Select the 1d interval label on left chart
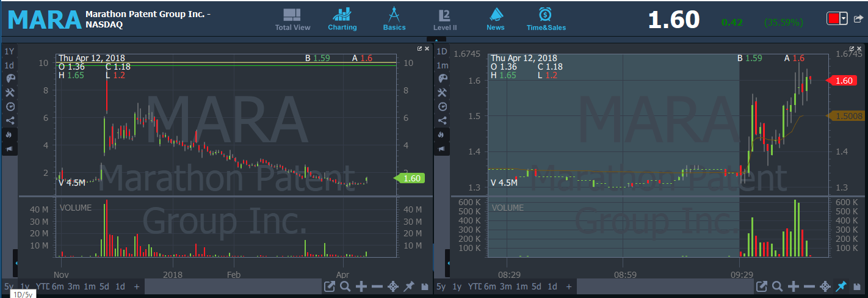Image resolution: width=868 pixels, height=298 pixels. tap(9, 65)
